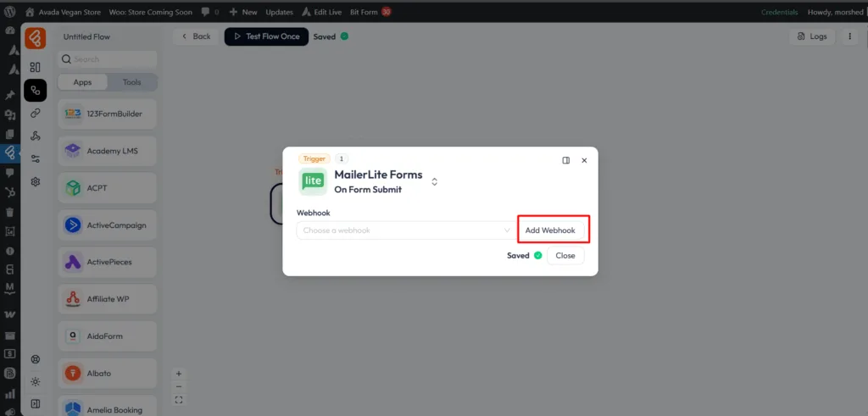
Task: Zoom out the canvas with minus icon
Action: point(178,386)
